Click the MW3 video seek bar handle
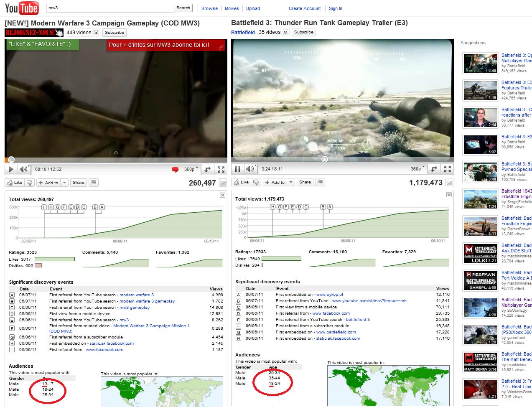The image size is (532, 407). coord(11,159)
